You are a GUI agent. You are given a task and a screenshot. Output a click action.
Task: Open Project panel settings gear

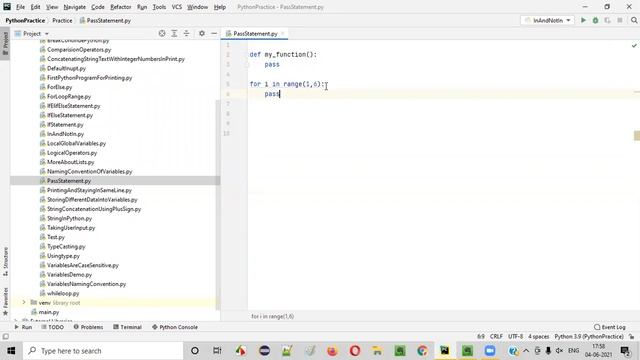[202, 33]
